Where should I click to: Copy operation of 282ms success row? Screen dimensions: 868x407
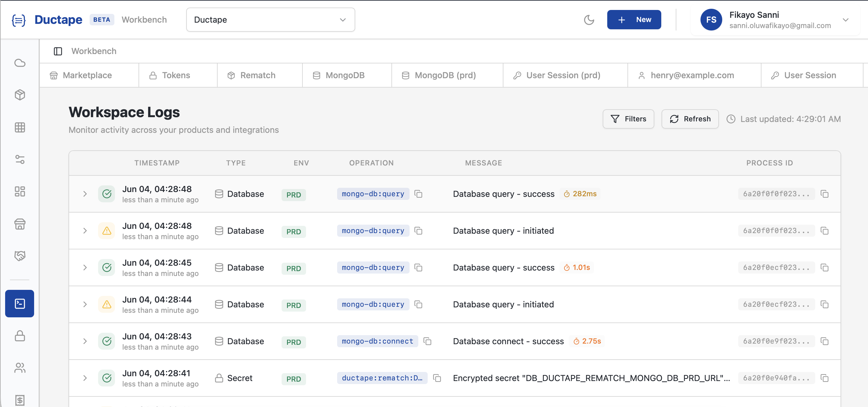pyautogui.click(x=418, y=194)
